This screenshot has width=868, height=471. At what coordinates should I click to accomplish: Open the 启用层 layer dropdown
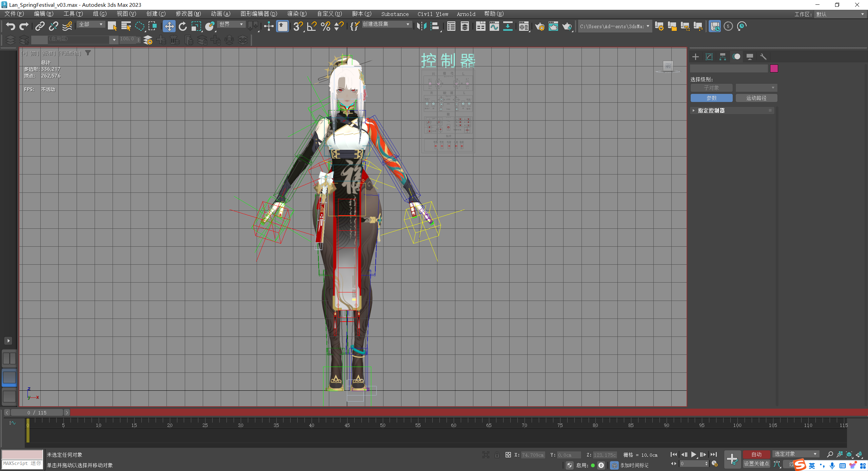[75, 39]
